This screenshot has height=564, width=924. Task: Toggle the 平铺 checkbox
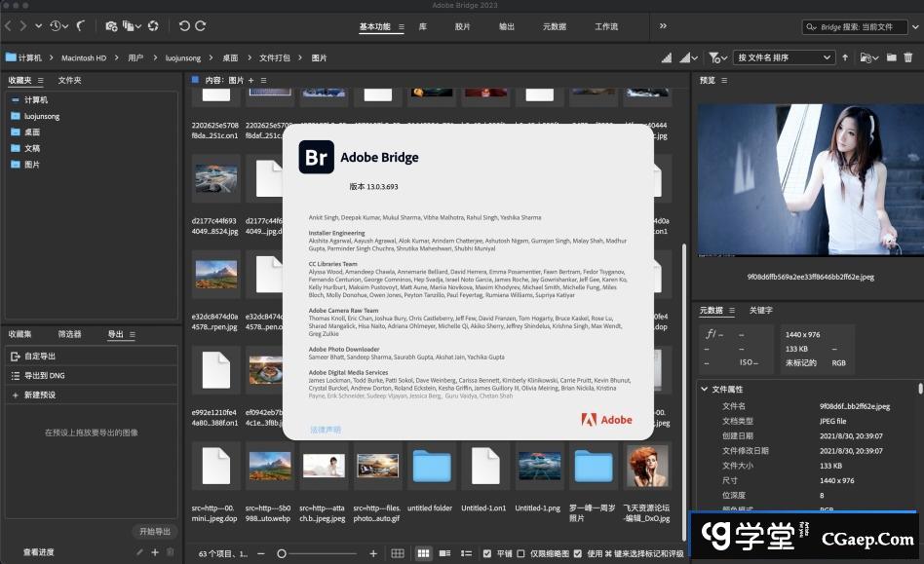coord(487,553)
